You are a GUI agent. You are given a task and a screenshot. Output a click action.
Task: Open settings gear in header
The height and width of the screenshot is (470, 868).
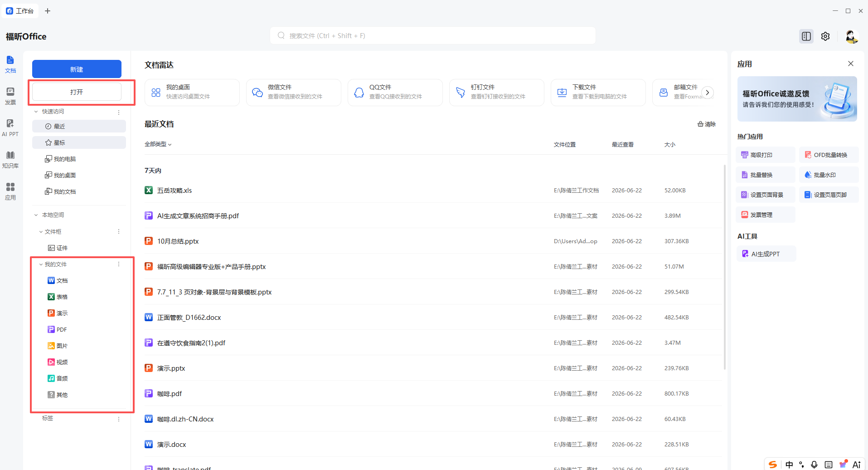click(x=825, y=36)
